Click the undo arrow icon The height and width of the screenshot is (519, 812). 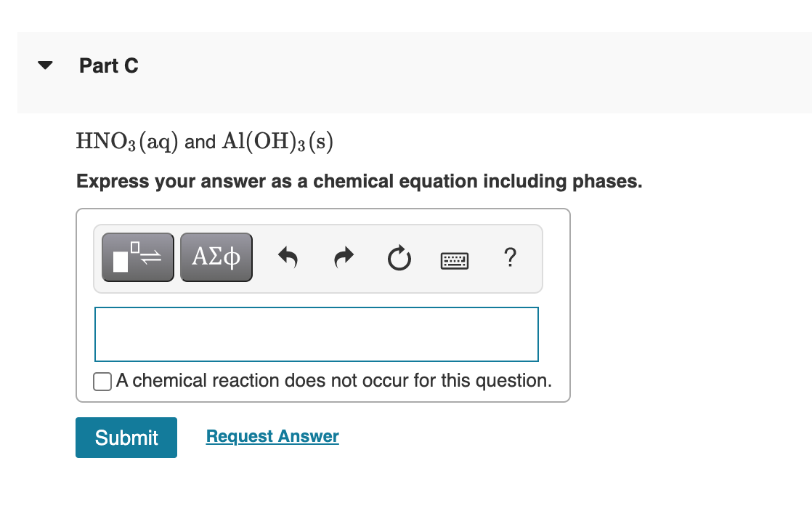coord(289,257)
